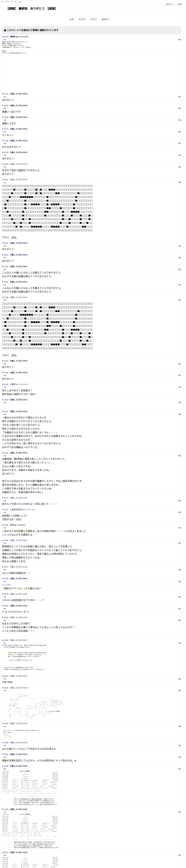Image resolution: width=186 pixels, height=868 pixels.
Task: Expand the ▼ menu of post 0134
Action: coord(3,94)
